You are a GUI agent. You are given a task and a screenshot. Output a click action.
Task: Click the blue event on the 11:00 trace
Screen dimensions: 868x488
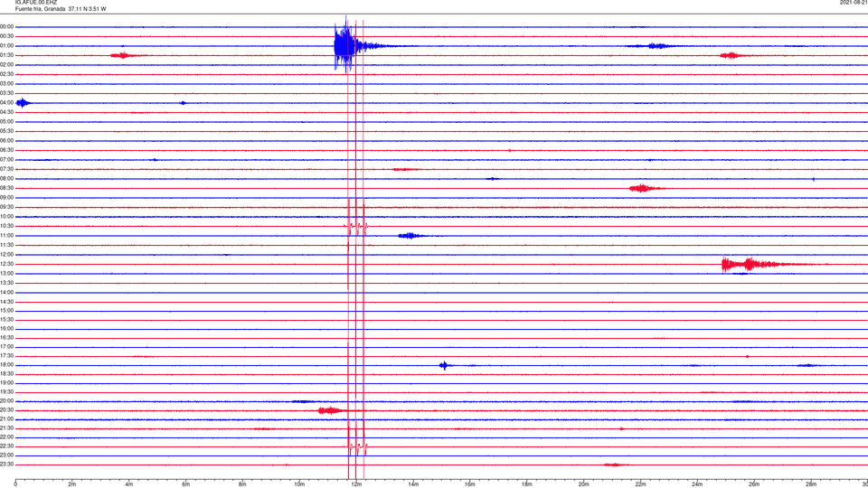pos(410,236)
